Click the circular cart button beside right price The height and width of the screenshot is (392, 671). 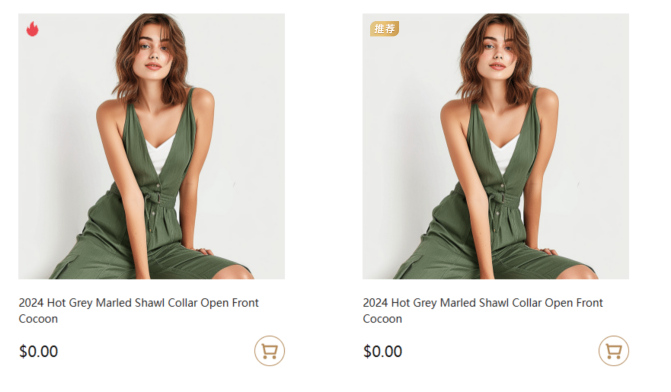613,350
